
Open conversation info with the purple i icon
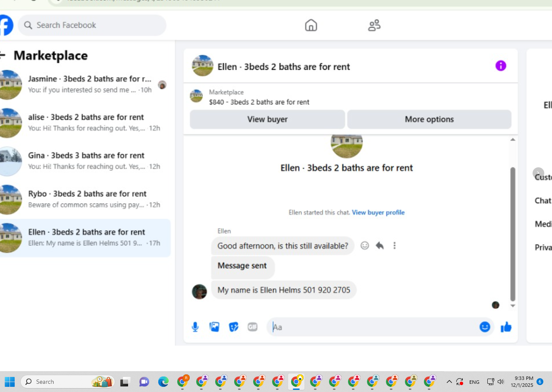501,66
